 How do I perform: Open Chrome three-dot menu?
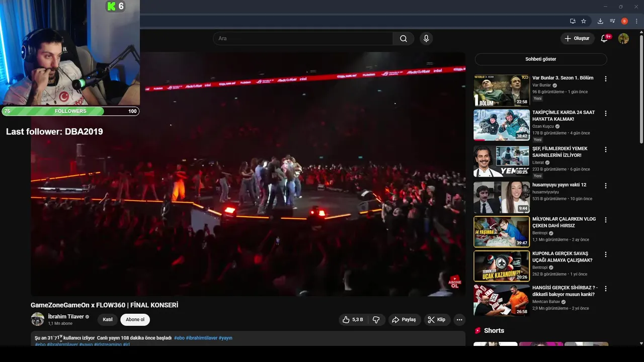point(636,21)
